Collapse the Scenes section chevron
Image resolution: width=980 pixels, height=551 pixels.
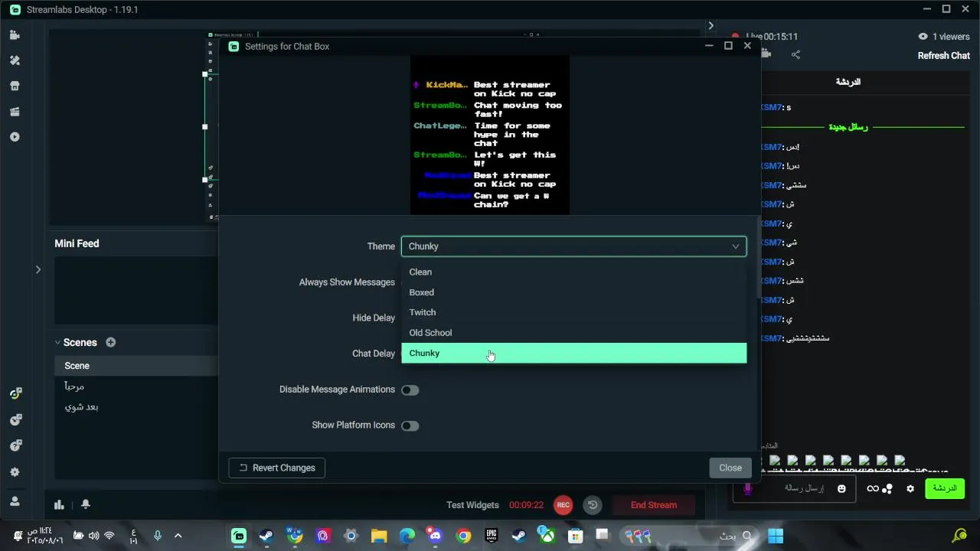[57, 342]
